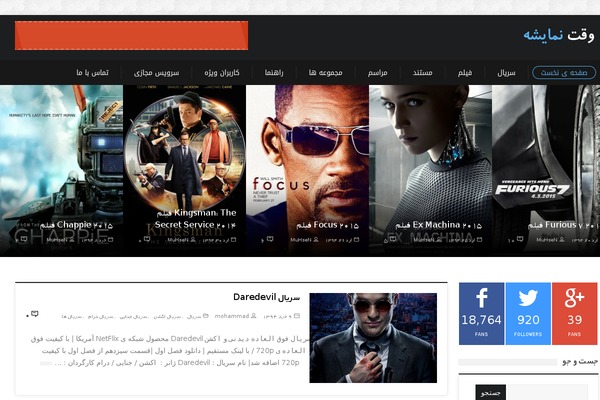This screenshot has width=600, height=400.
Task: Open the راهنما menu item
Action: click(x=274, y=73)
